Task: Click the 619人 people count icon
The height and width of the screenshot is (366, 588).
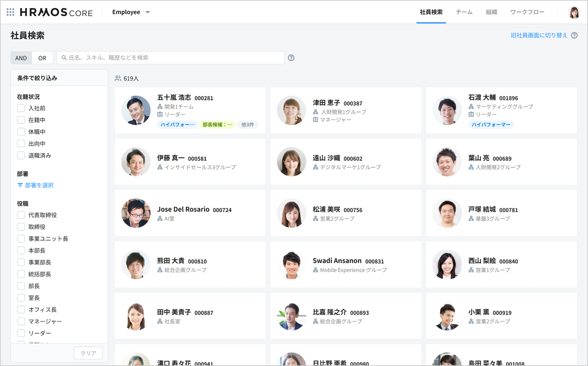Action: [118, 78]
